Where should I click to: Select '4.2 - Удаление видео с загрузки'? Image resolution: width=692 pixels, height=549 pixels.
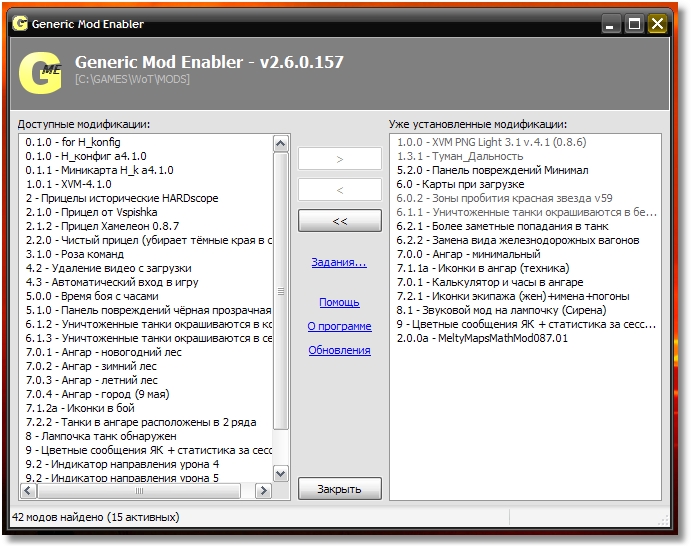pyautogui.click(x=109, y=268)
